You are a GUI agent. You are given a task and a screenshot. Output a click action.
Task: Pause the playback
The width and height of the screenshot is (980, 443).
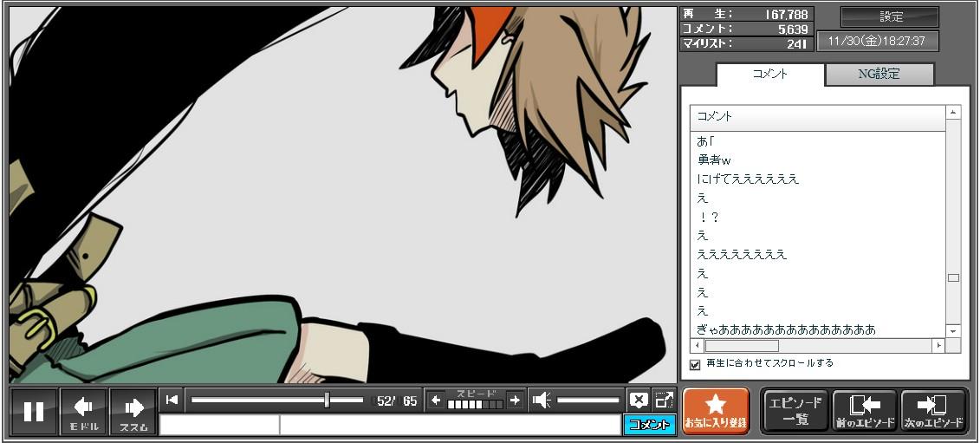tap(34, 411)
